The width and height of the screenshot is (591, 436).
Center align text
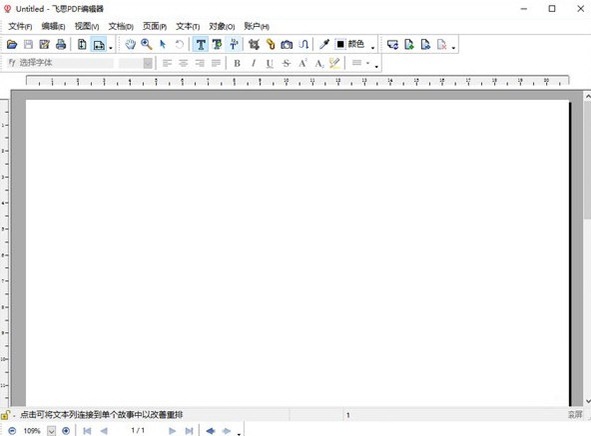point(183,63)
